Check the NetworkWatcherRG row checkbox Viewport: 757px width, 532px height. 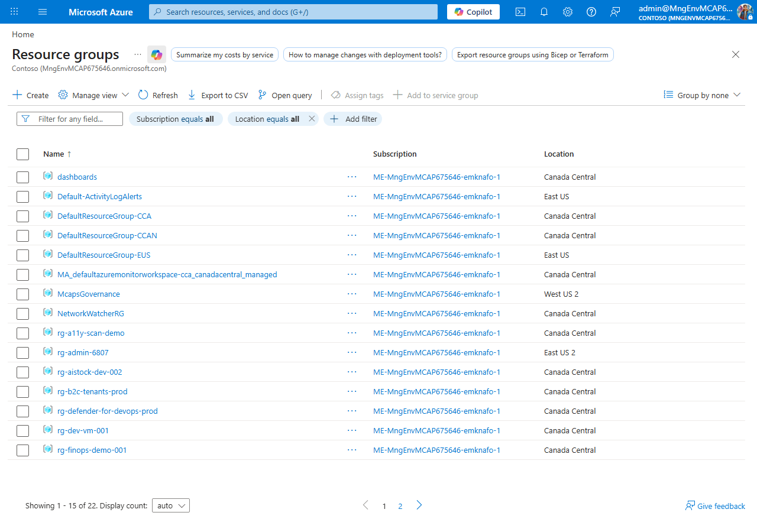22,313
